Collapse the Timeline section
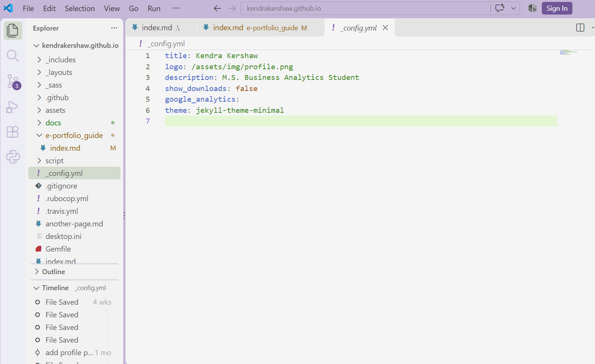The image size is (595, 364). point(75,288)
